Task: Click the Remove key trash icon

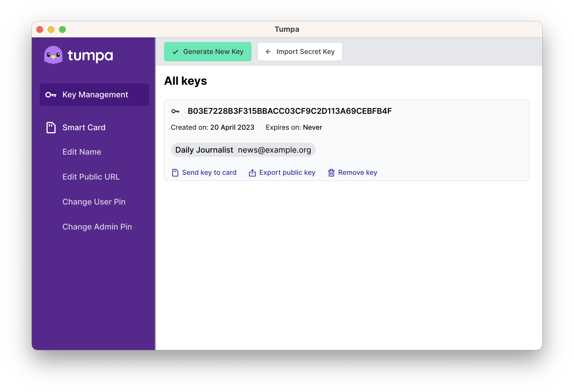Action: (x=331, y=172)
